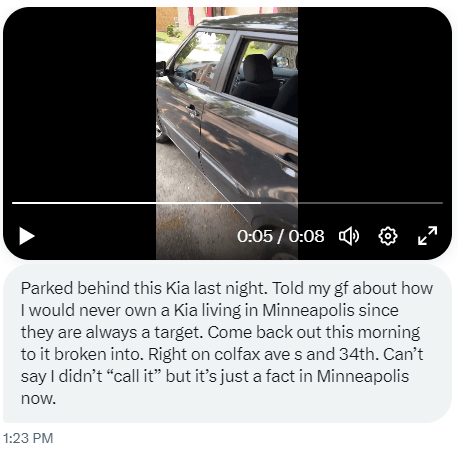
Task: Click the car's front side window in the video
Action: coord(198,57)
